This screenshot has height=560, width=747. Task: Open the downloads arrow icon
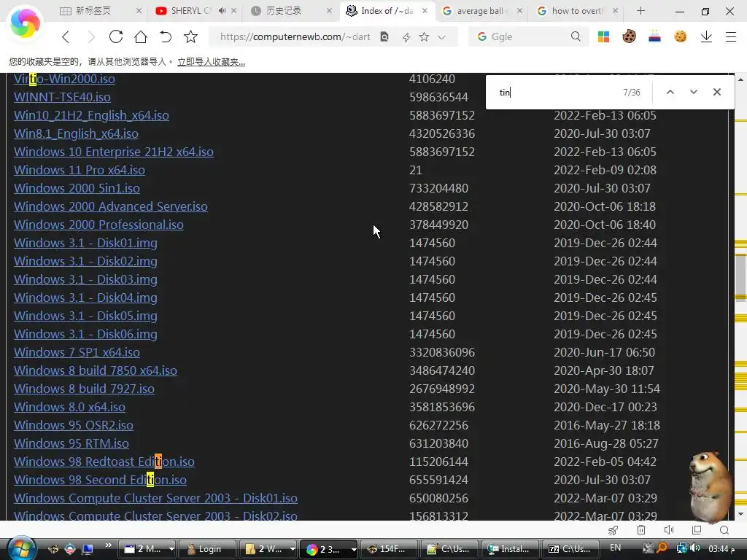pyautogui.click(x=706, y=36)
